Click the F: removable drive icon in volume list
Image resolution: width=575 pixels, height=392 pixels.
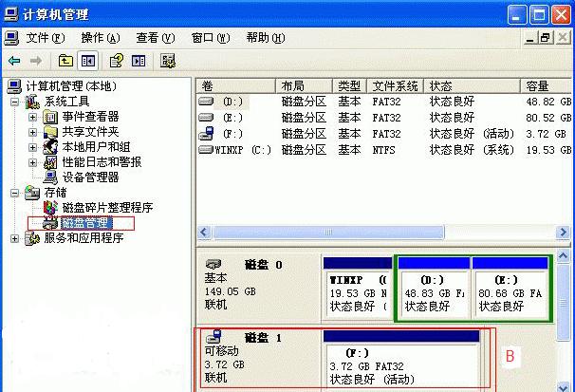point(206,134)
